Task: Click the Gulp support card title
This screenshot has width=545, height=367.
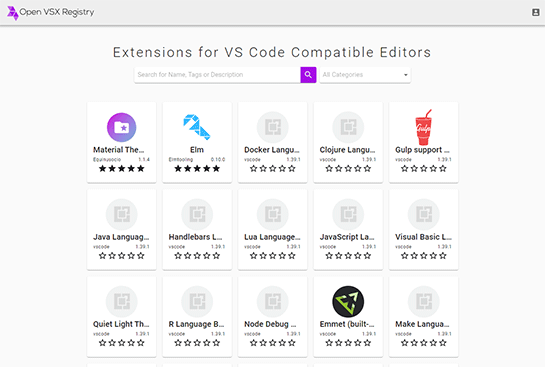Action: (422, 150)
